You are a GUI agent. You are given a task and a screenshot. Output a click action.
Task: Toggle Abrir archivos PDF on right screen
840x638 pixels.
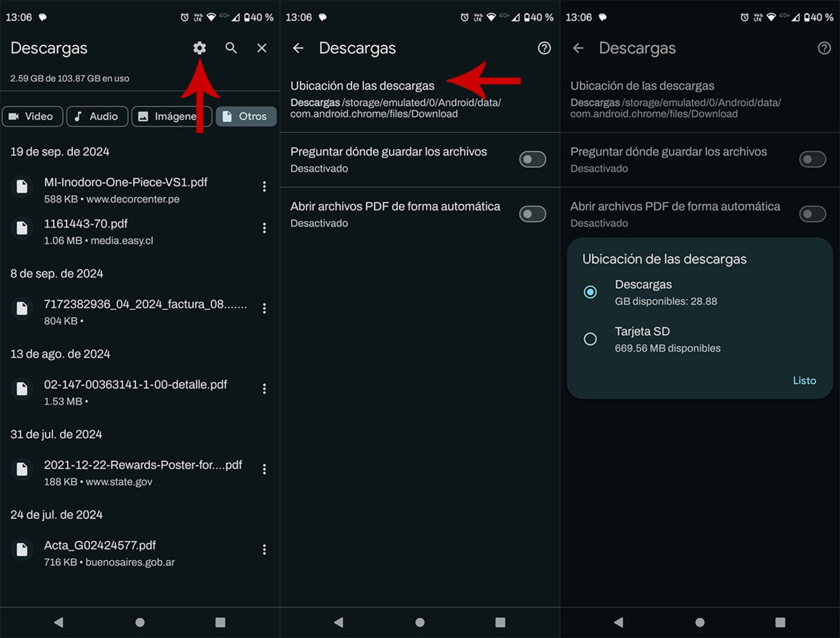click(813, 214)
